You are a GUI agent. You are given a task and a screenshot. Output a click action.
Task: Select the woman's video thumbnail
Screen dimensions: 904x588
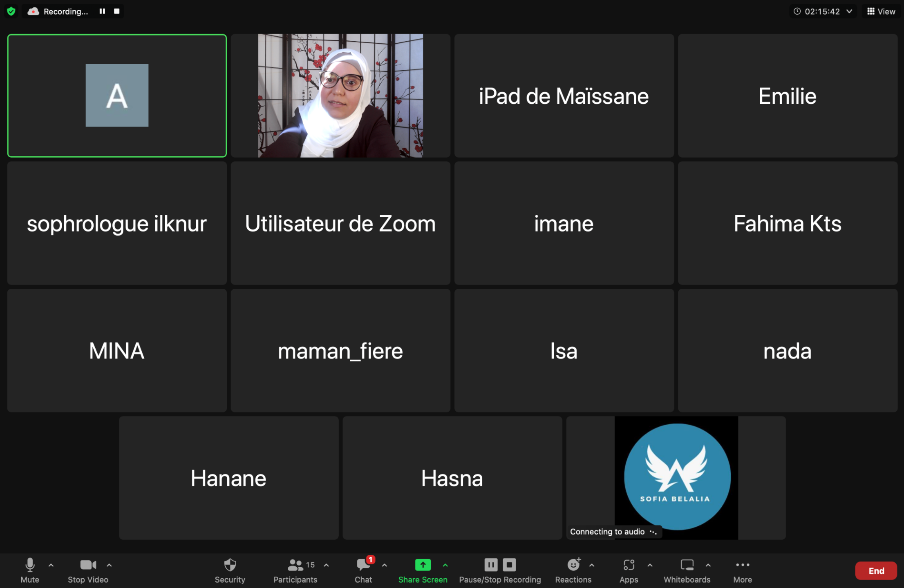340,96
